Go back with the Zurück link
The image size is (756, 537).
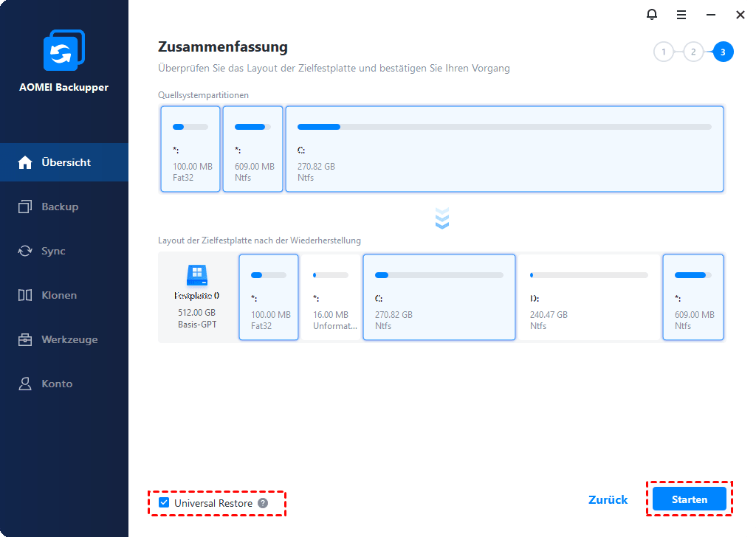pos(608,499)
